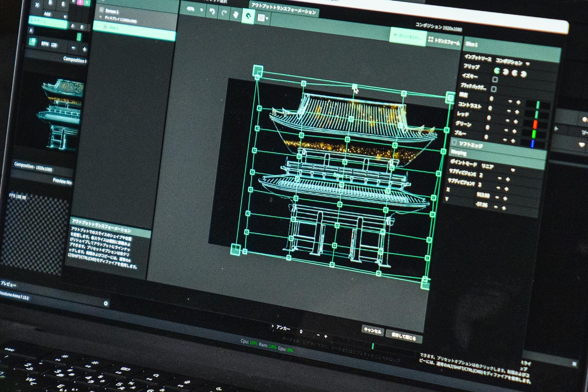Image resolution: width=588 pixels, height=392 pixels.
Task: Select the hand pan tool
Action: 236,14
